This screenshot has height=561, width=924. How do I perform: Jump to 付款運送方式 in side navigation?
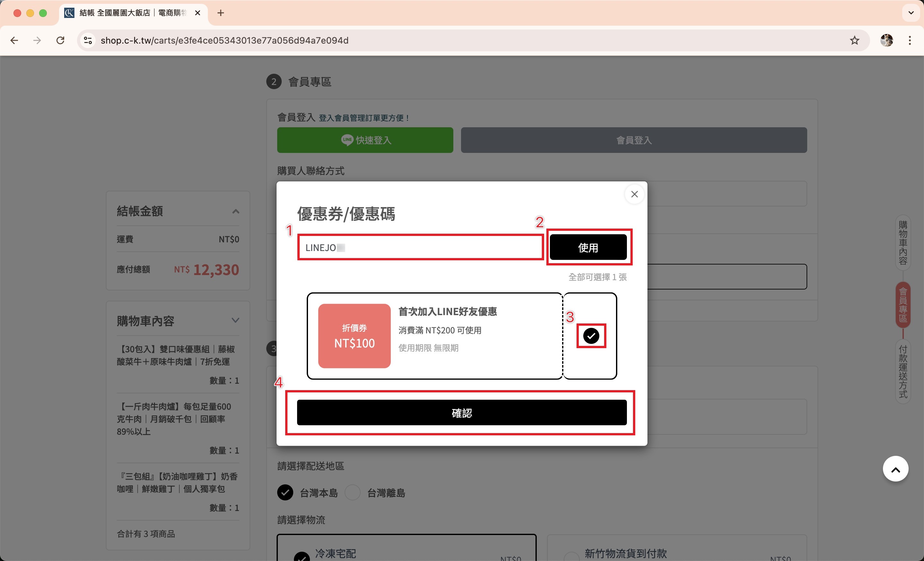coord(903,371)
